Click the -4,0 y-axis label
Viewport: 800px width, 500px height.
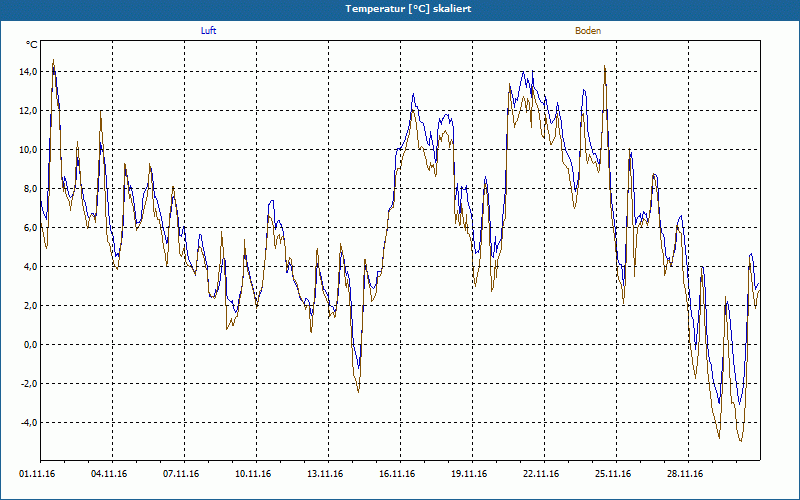[x=29, y=423]
